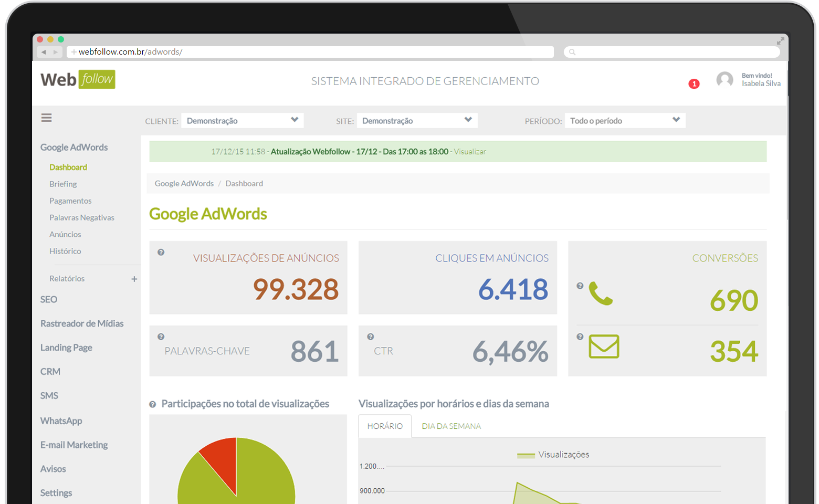Click Dashboard in the breadcrumb
The width and height of the screenshot is (819, 504).
tap(244, 183)
